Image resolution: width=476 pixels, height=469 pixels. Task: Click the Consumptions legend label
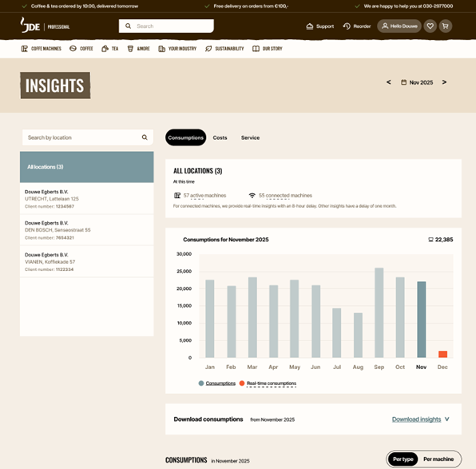[x=220, y=384]
